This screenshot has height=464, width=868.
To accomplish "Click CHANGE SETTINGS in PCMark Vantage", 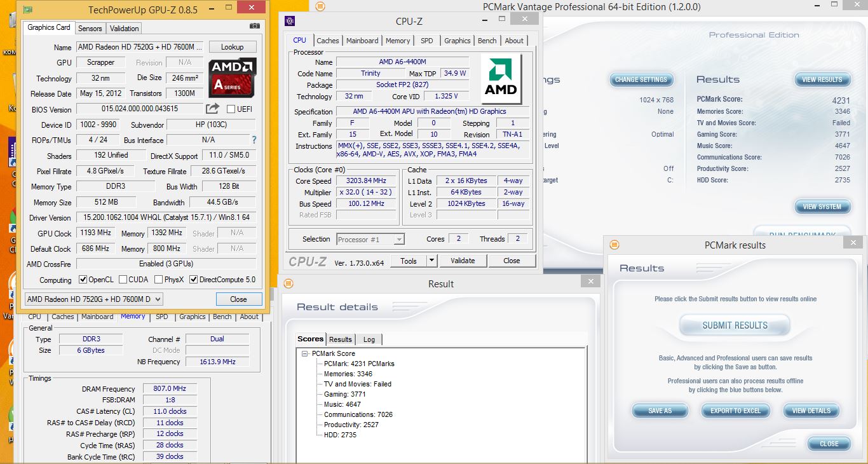I will pyautogui.click(x=641, y=79).
